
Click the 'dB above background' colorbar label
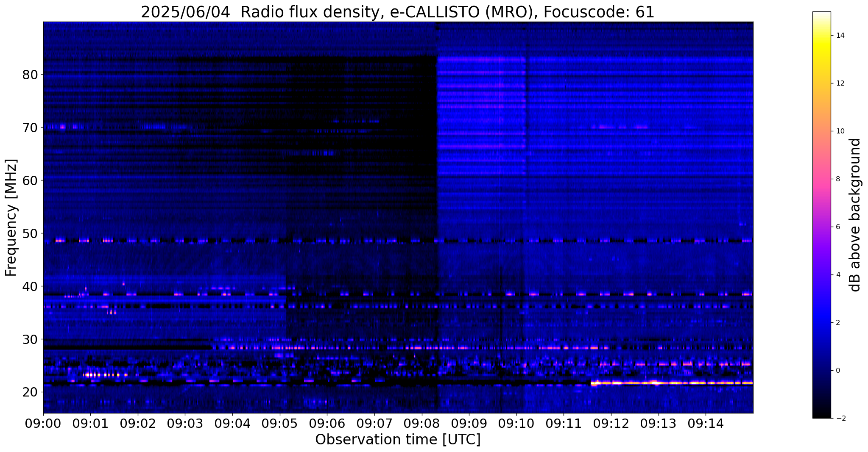tap(855, 215)
